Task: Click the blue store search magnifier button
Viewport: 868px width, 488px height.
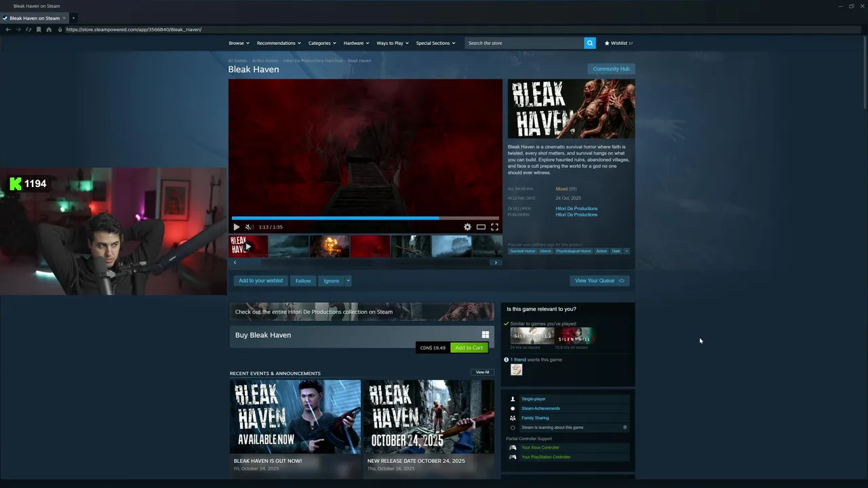Action: tap(590, 43)
